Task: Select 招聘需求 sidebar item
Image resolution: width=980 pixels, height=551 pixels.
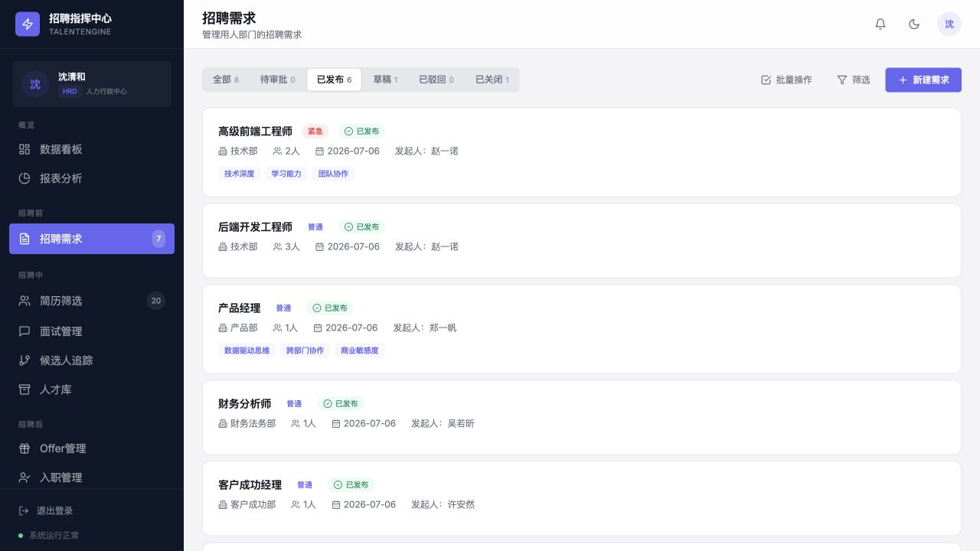Action: pos(92,239)
